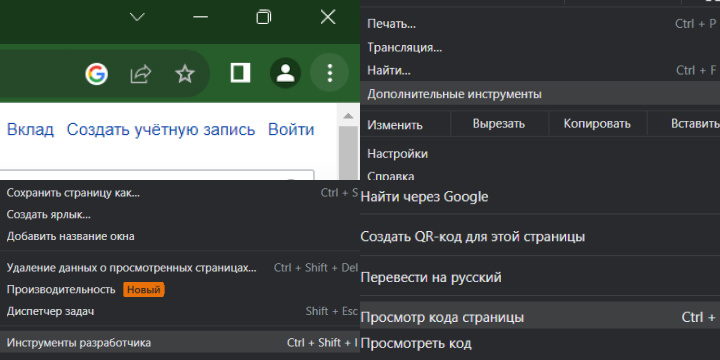
Task: Restore down the Chrome window
Action: pos(264,17)
